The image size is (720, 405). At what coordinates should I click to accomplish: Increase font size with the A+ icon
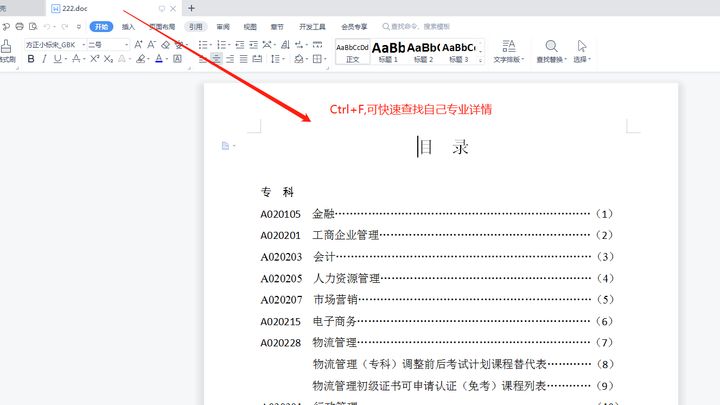click(138, 45)
